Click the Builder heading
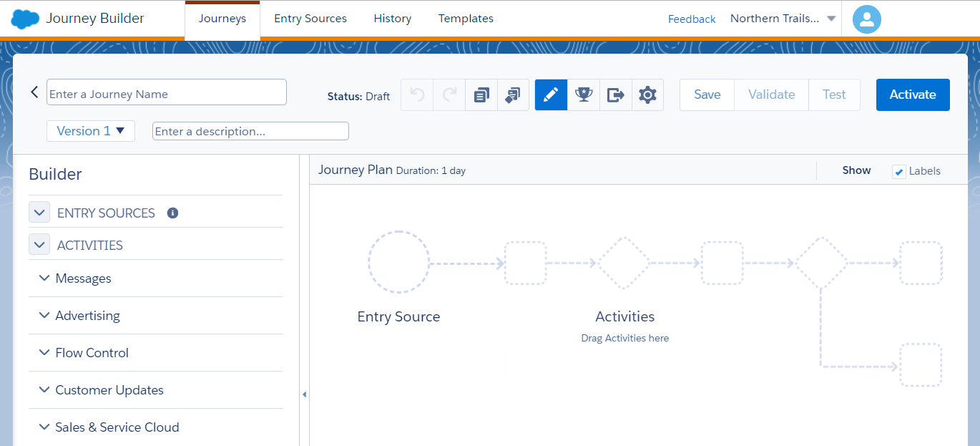980x446 pixels. coord(55,174)
